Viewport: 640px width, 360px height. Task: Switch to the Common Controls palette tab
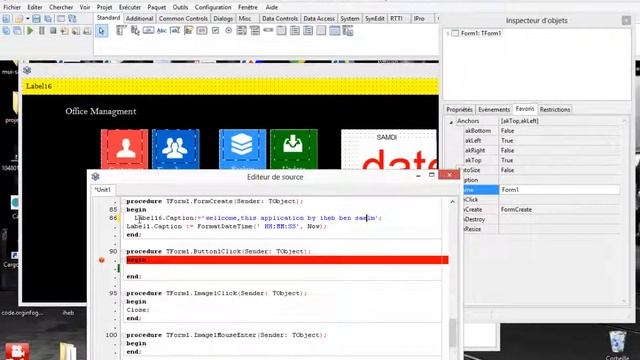183,19
